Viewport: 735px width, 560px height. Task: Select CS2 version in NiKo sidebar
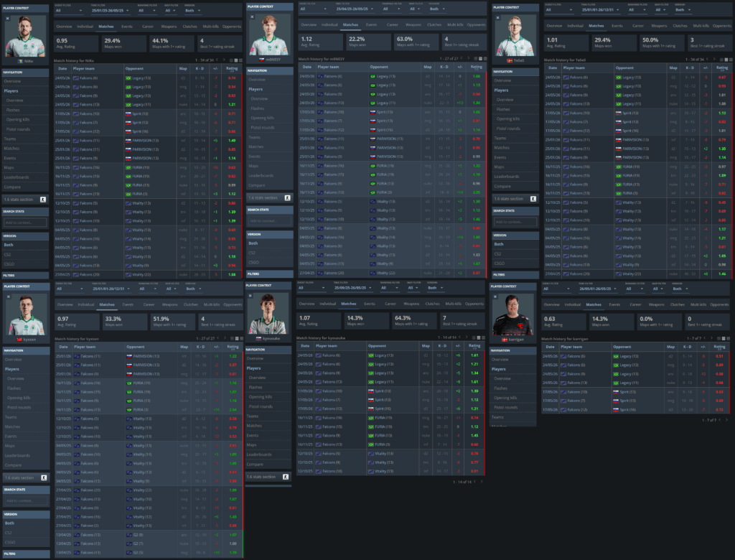[x=25, y=255]
